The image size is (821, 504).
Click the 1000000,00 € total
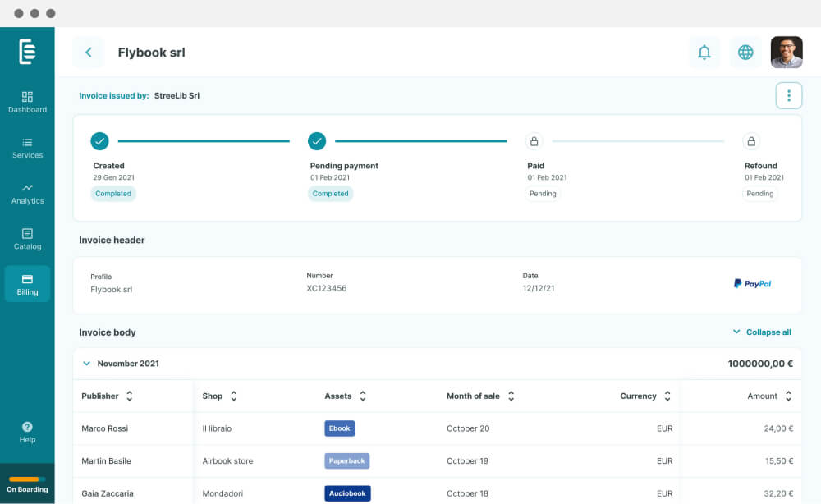click(760, 364)
